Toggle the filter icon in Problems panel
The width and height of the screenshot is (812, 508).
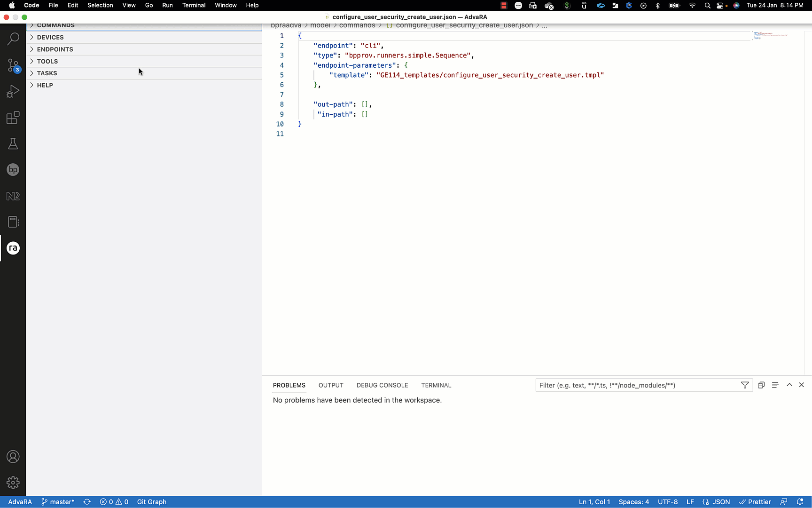coord(745,385)
